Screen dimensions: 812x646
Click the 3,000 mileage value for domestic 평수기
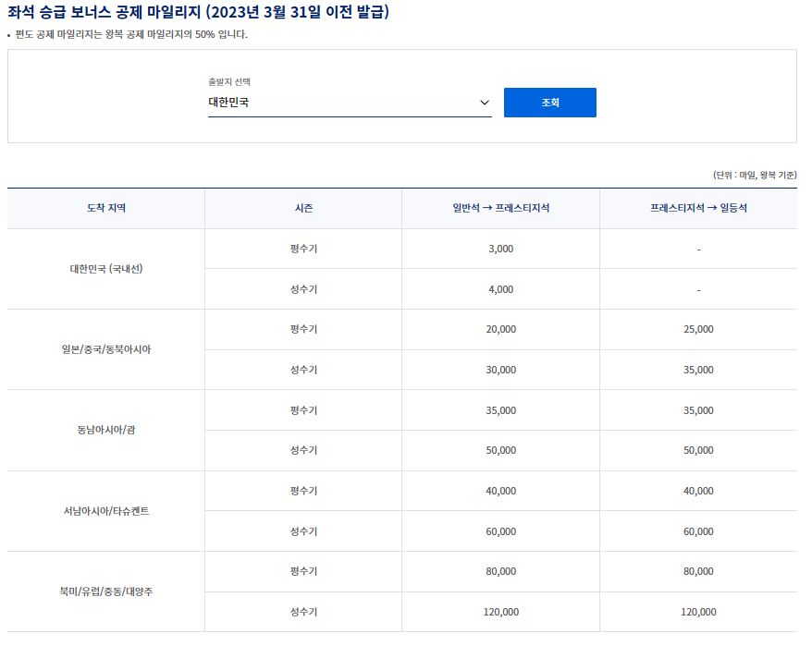(x=500, y=248)
